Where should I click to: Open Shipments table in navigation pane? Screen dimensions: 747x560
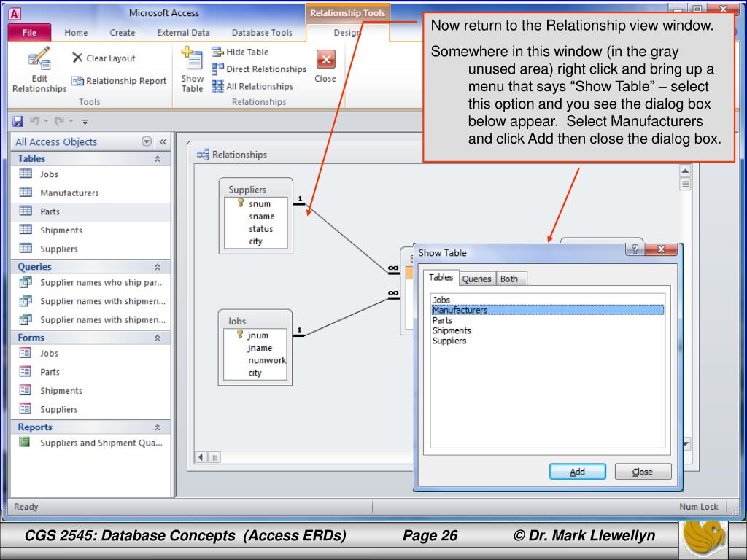90,230
